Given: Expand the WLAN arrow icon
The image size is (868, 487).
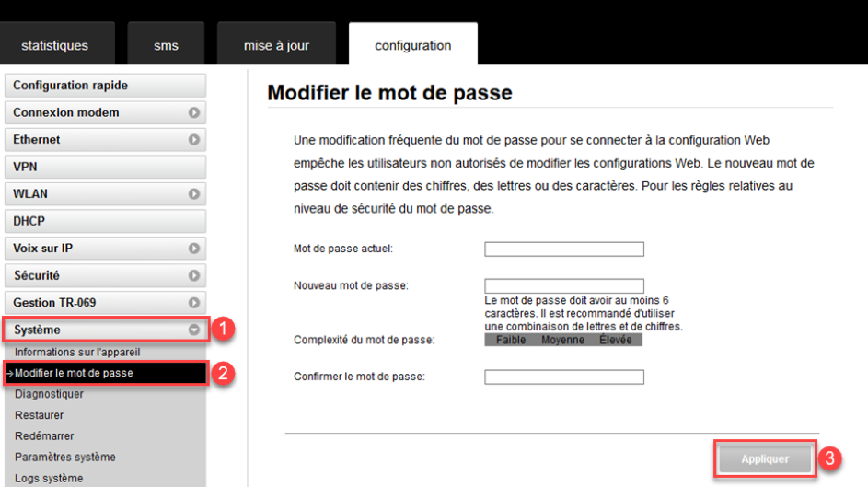Looking at the screenshot, I should coord(194,194).
